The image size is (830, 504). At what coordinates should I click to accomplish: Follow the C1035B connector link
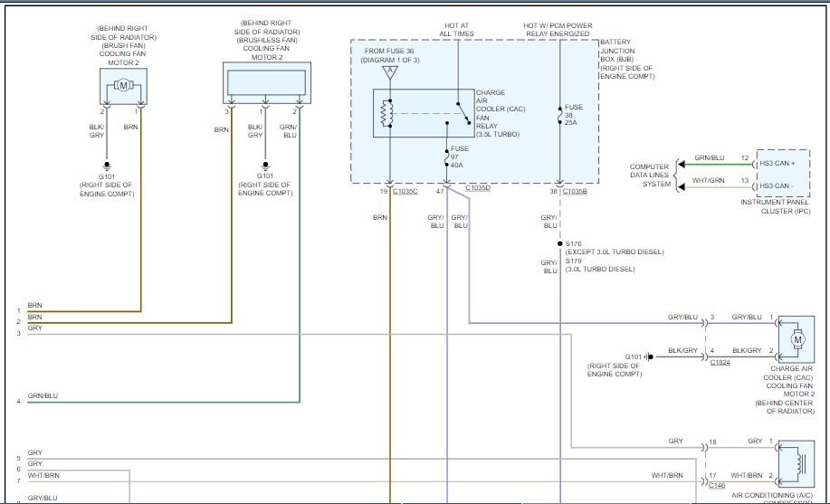click(575, 192)
